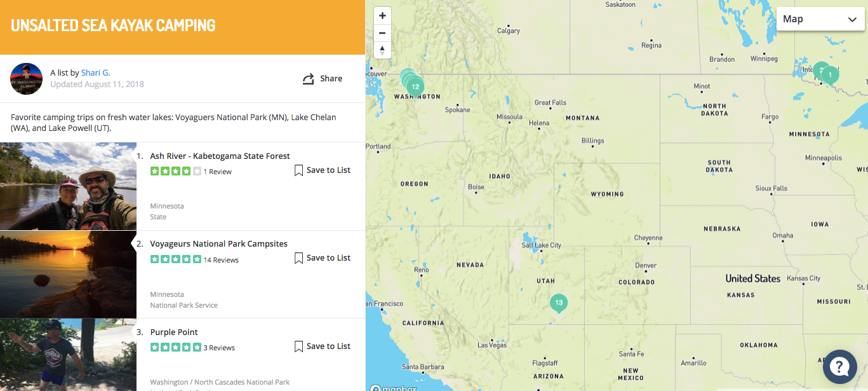
Task: Click the Unsalted Sea Kayak Camping title
Action: tap(114, 25)
